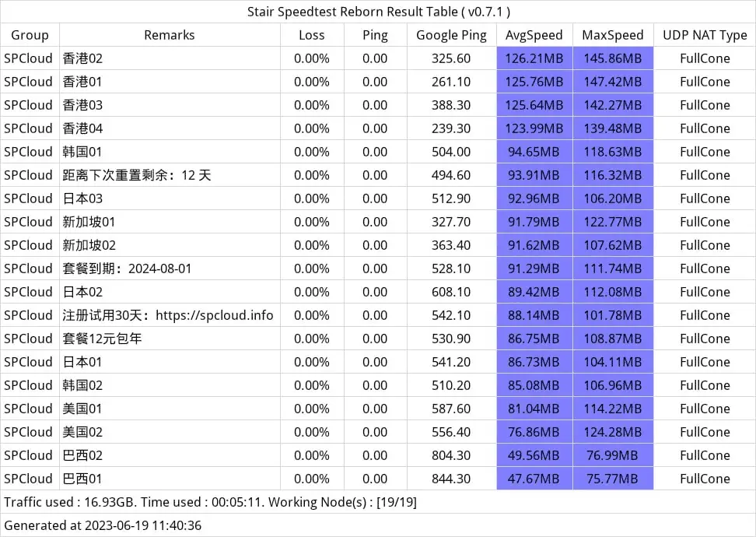
Task: Click the Group column header
Action: pyautogui.click(x=30, y=35)
